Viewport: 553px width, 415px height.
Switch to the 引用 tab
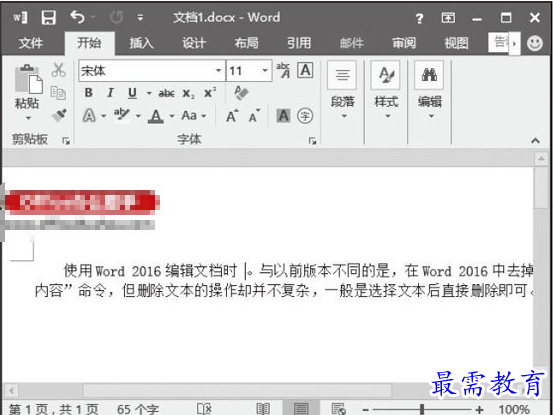click(x=299, y=43)
